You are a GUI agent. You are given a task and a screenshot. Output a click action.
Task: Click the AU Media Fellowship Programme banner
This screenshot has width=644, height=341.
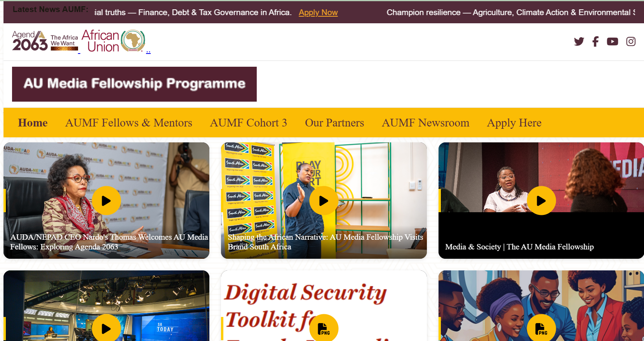click(134, 84)
